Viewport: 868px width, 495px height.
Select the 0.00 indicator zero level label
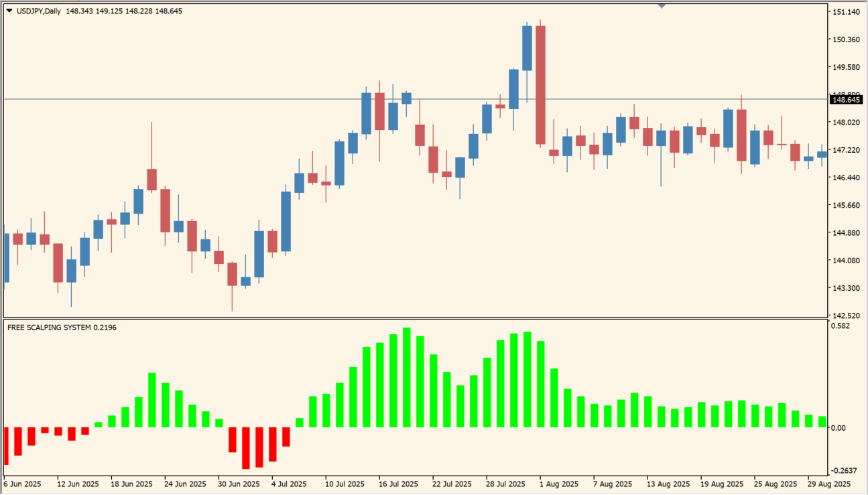click(839, 427)
